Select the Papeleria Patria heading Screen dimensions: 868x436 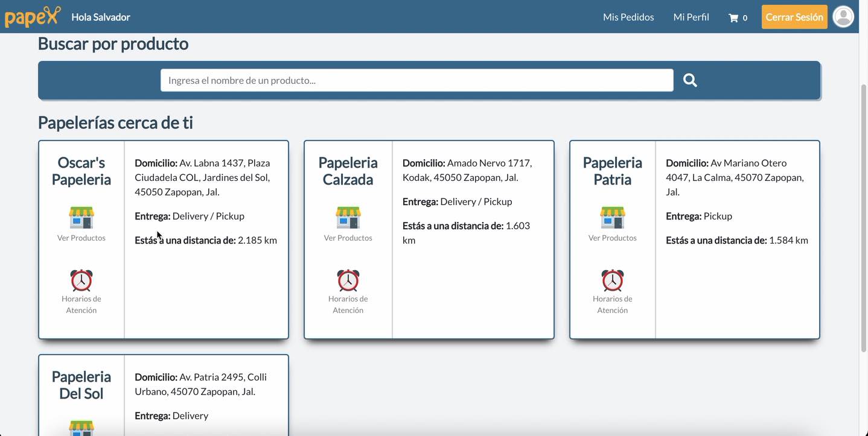point(613,171)
